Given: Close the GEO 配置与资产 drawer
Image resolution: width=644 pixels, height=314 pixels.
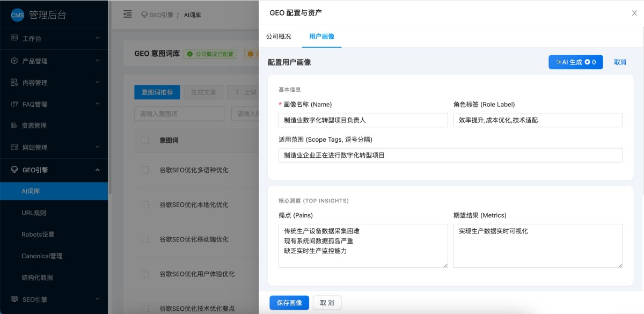Looking at the screenshot, I should 634,13.
